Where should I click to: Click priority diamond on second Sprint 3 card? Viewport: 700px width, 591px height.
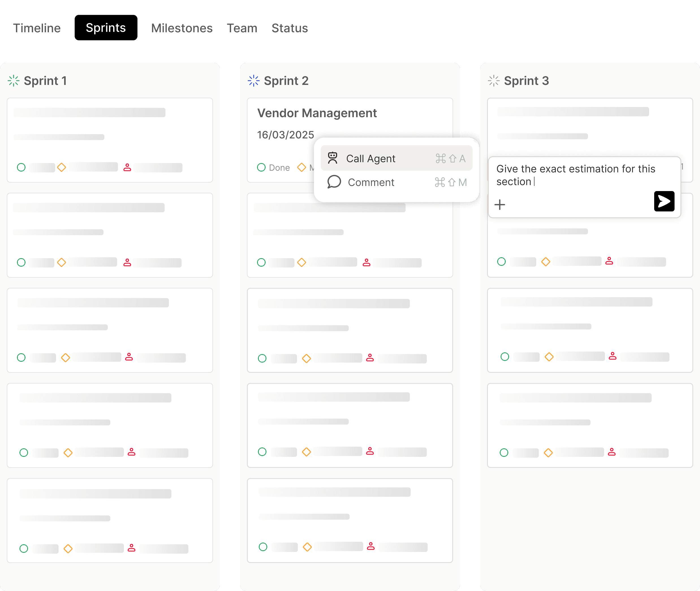(x=546, y=262)
